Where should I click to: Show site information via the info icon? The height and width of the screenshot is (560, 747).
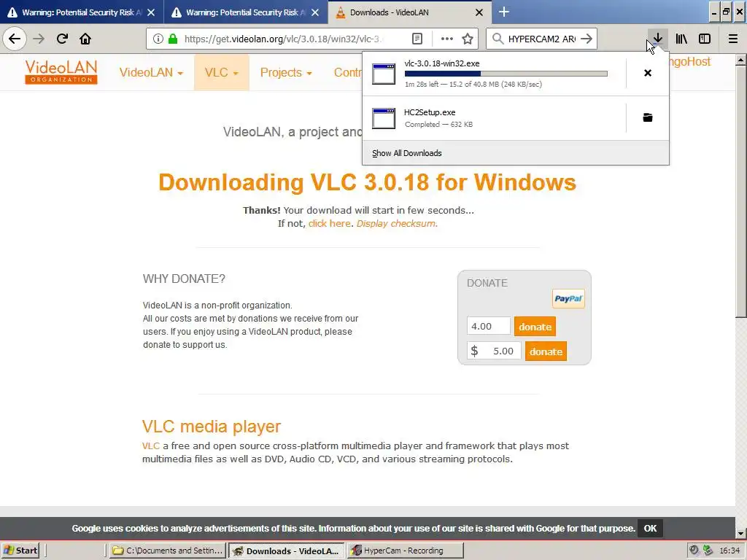[x=158, y=39]
